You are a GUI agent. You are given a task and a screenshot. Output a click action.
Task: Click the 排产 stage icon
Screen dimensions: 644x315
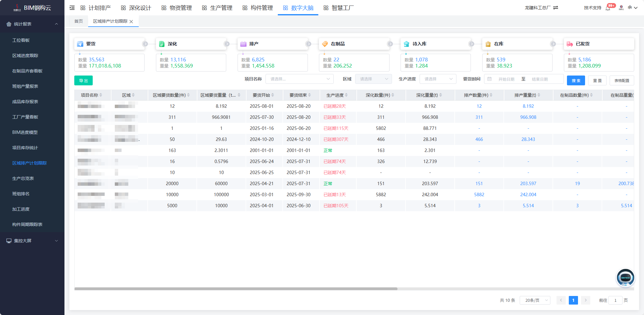243,44
